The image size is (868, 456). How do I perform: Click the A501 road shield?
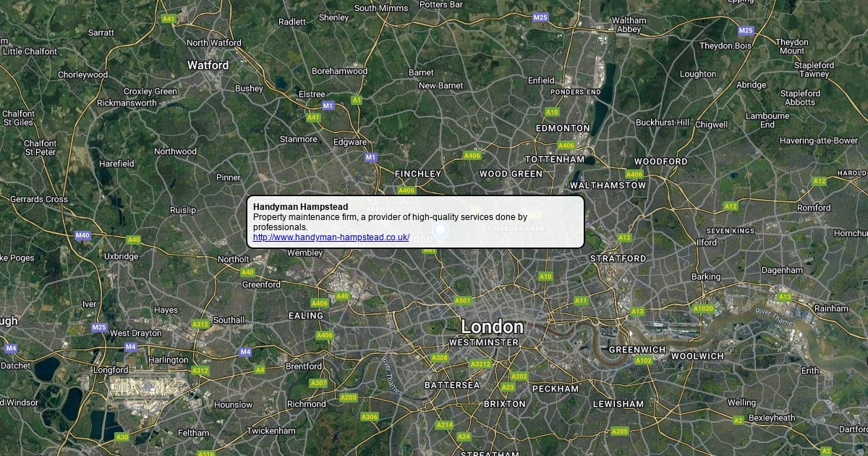[x=463, y=300]
